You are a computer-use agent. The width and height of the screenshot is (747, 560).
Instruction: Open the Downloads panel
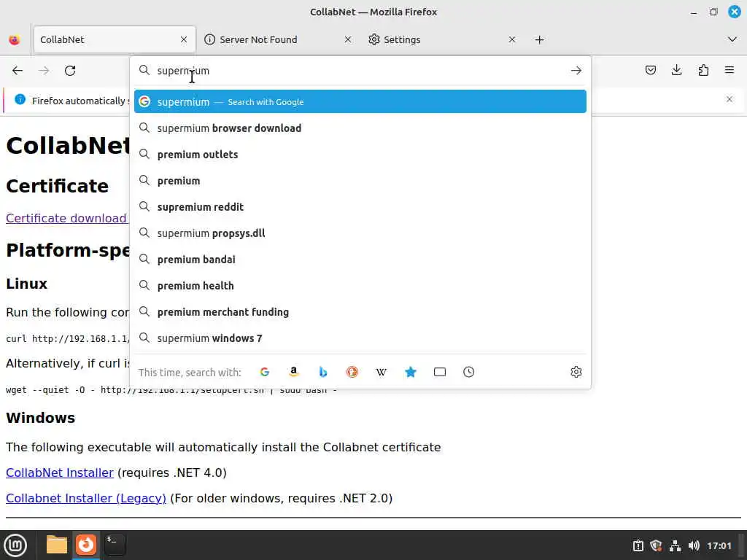(676, 71)
